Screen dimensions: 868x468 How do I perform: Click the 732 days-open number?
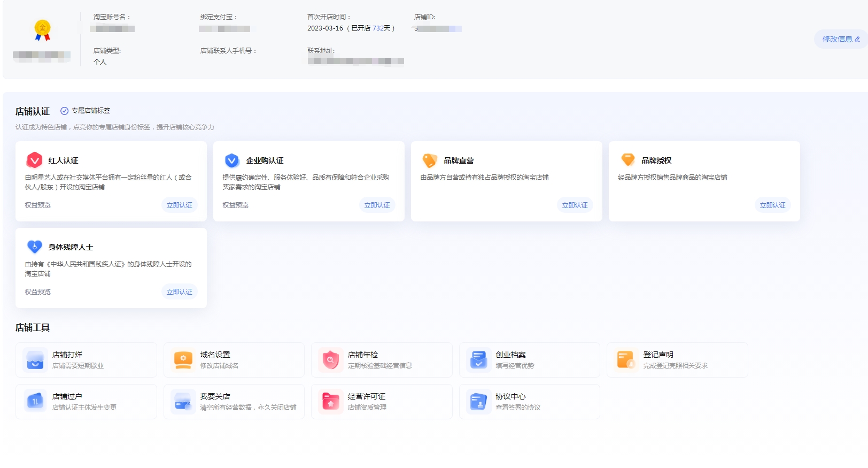pos(378,28)
